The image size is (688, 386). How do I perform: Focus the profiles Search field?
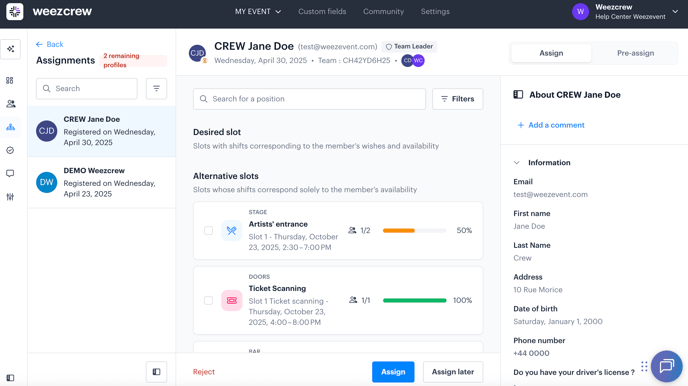[87, 89]
